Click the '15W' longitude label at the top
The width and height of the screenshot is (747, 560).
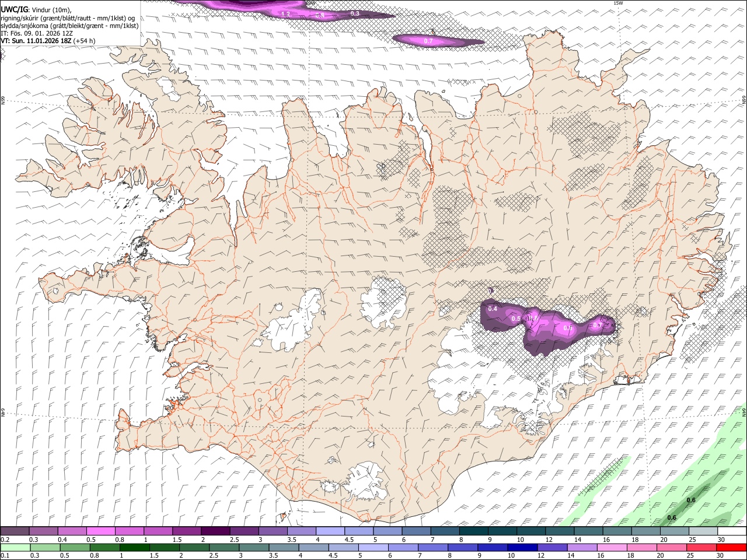coord(618,3)
